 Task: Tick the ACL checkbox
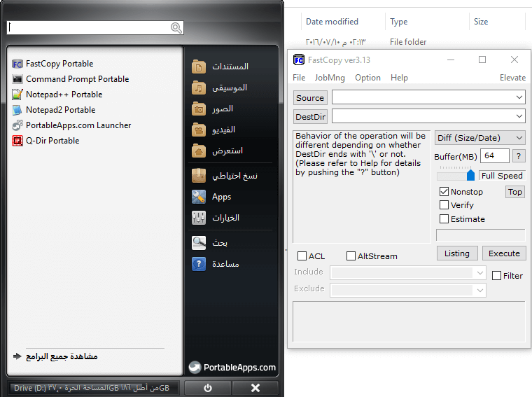pyautogui.click(x=302, y=256)
